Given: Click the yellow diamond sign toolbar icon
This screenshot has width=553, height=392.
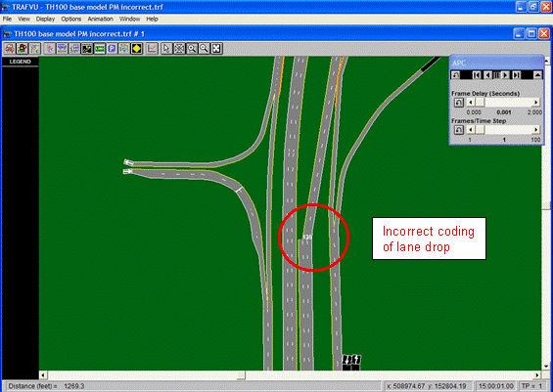Looking at the screenshot, I should [x=136, y=49].
